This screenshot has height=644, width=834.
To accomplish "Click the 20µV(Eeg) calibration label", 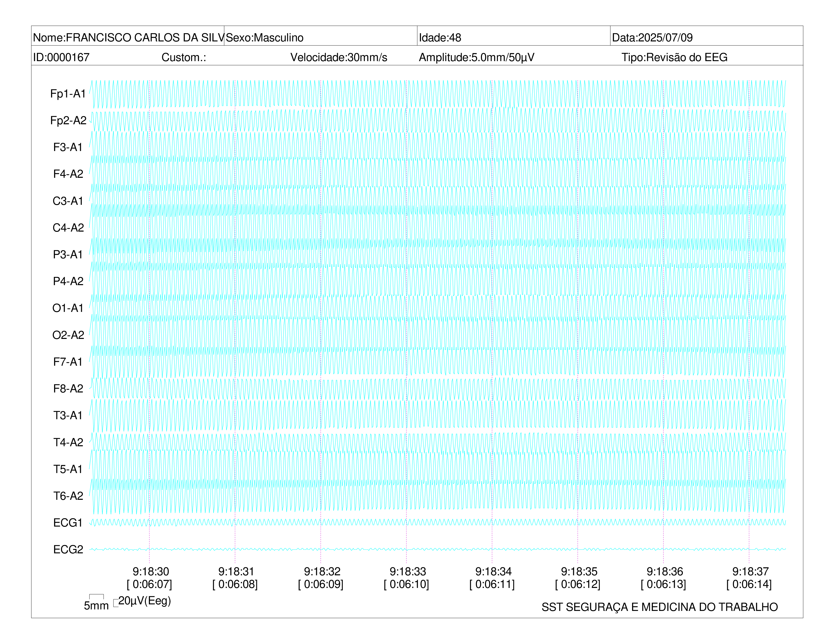I will 144,601.
